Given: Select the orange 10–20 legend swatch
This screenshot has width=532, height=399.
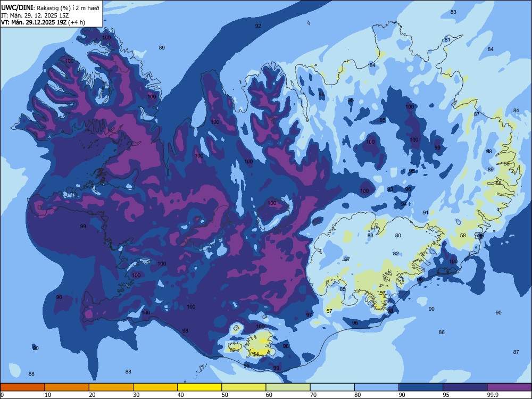Looking at the screenshot, I should tap(67, 387).
